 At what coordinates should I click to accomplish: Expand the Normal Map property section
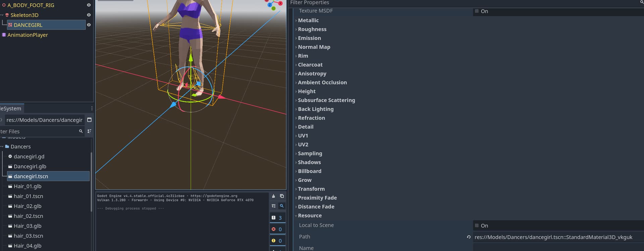click(314, 47)
